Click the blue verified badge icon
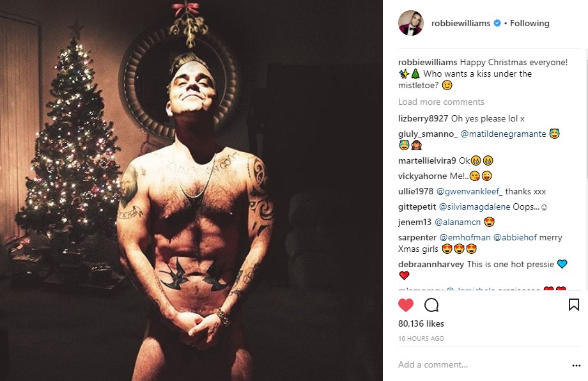The image size is (588, 381). [497, 23]
